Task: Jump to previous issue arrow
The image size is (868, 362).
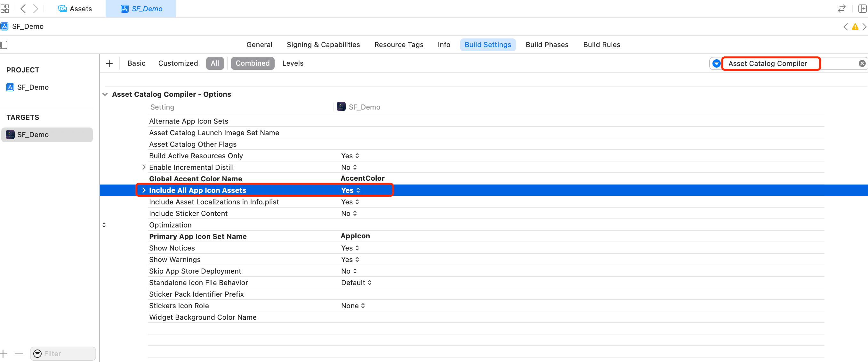Action: click(845, 27)
